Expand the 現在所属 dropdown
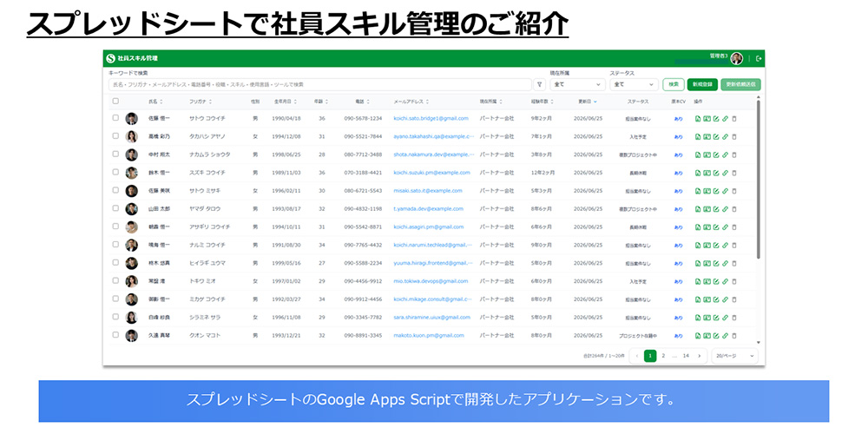Image resolution: width=868 pixels, height=427 pixels. coord(577,84)
